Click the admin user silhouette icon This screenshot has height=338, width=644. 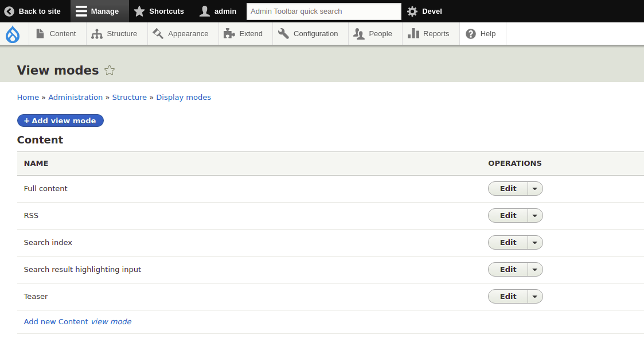(x=205, y=11)
